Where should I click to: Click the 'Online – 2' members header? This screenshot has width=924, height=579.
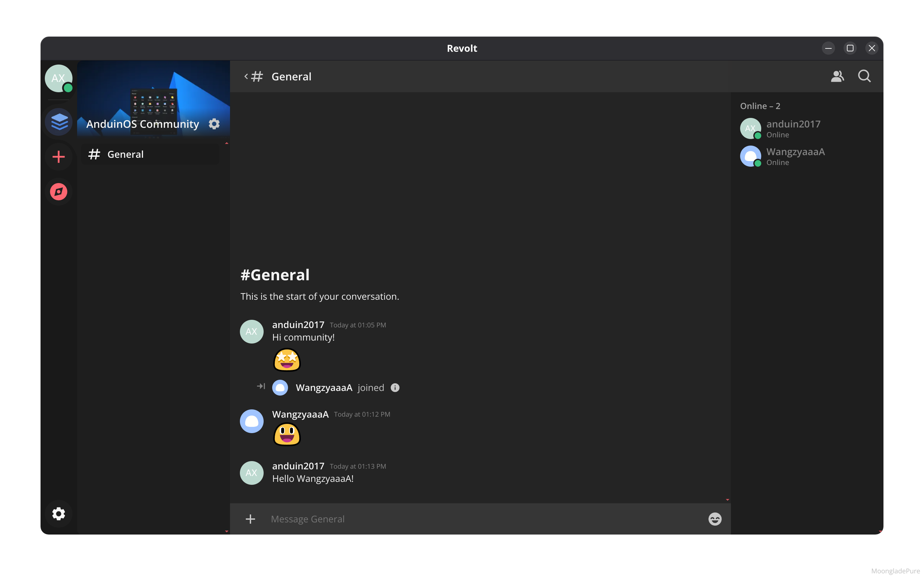760,106
